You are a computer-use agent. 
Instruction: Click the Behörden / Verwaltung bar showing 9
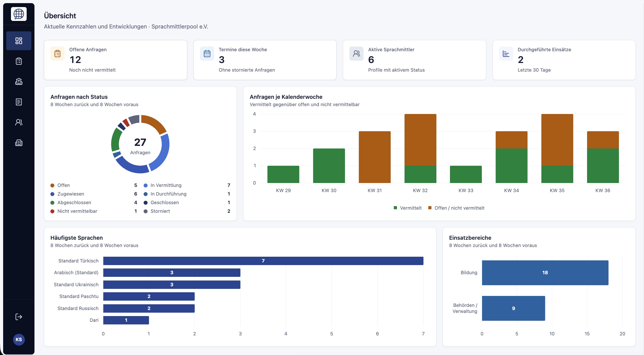pyautogui.click(x=514, y=308)
